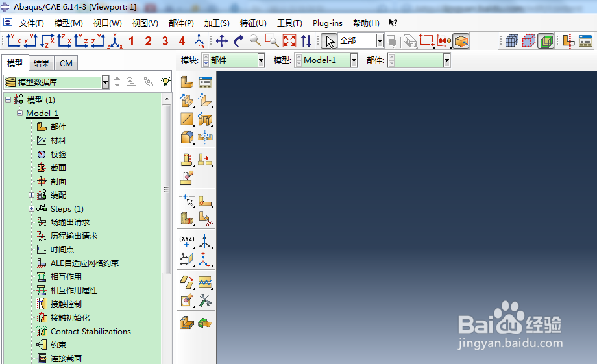
Task: Select 约束 in the model tree
Action: pos(58,345)
